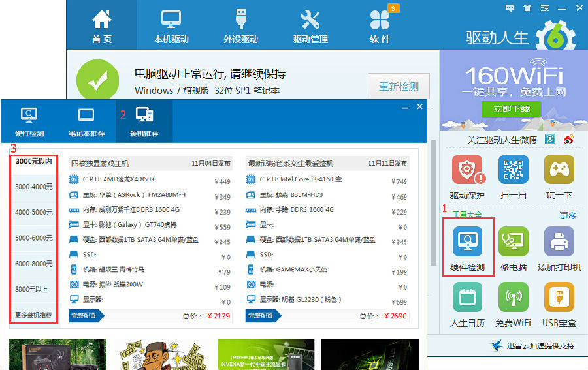Launch the 人生日历 calendar icon
Image resolution: width=588 pixels, height=370 pixels.
tap(467, 298)
